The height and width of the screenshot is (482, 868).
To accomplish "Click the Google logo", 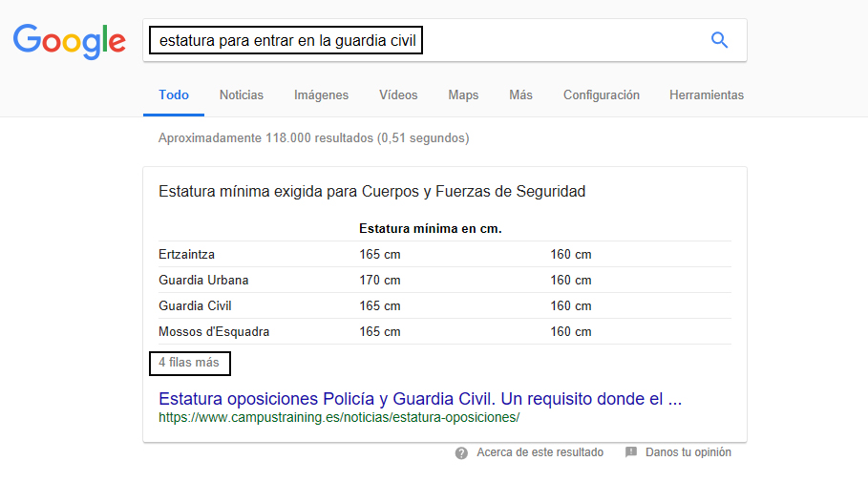I will click(69, 40).
